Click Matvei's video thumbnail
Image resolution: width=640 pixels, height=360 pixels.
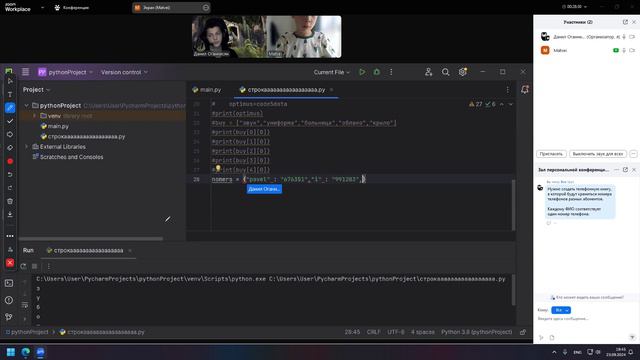click(x=304, y=37)
